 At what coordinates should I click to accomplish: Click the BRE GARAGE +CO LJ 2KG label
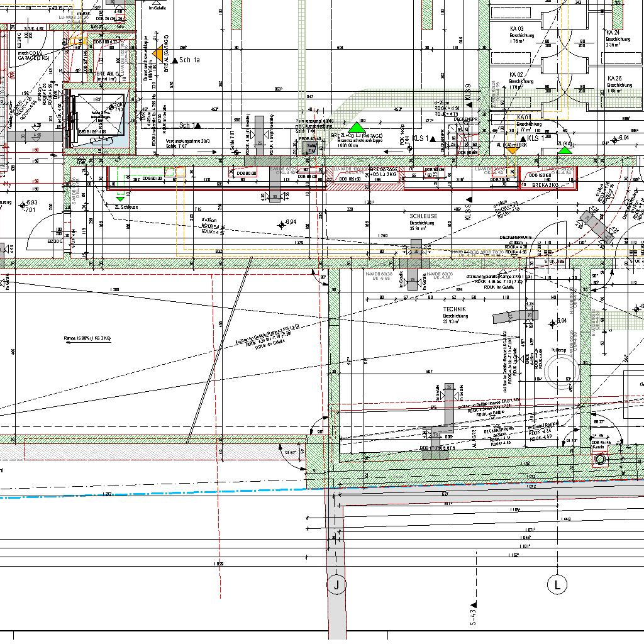(x=384, y=172)
